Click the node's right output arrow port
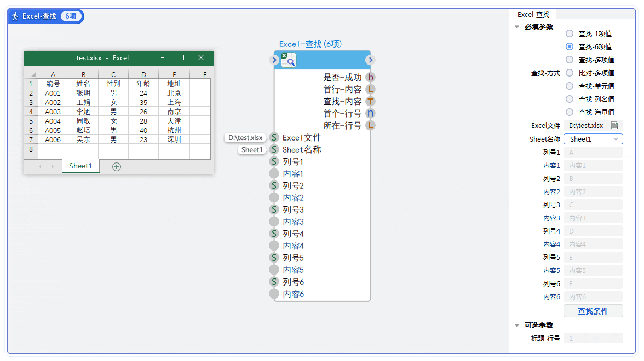 coord(370,60)
